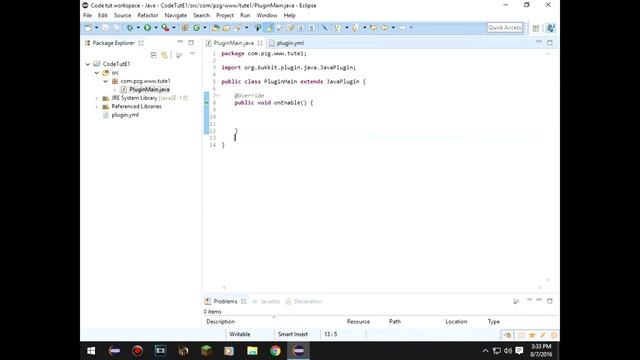Click the Last Edit Location arrow icon
Screen dimensions: 640x360
point(373,28)
